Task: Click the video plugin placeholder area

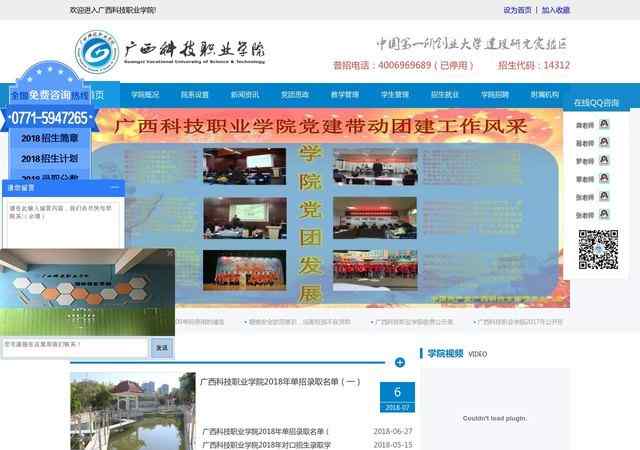Action: tap(495, 410)
